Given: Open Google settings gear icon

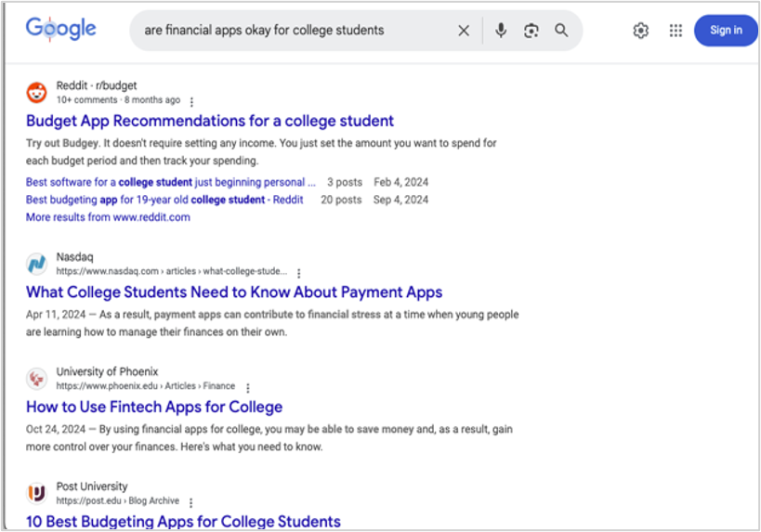Looking at the screenshot, I should coord(640,31).
